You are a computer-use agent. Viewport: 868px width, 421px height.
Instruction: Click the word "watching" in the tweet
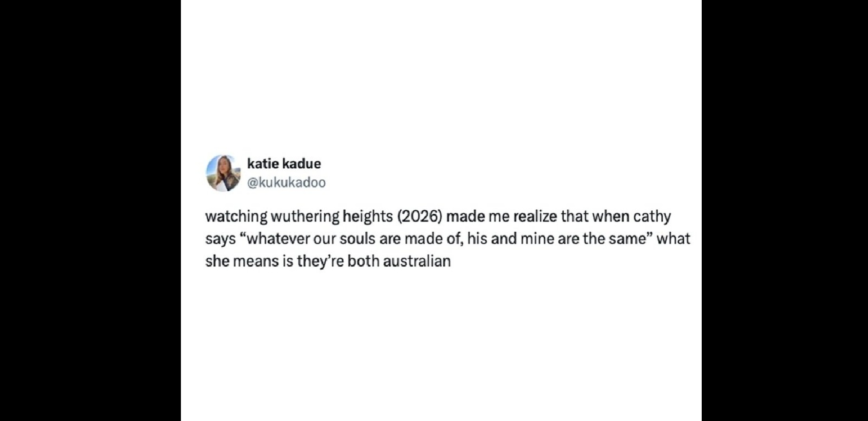(x=236, y=216)
